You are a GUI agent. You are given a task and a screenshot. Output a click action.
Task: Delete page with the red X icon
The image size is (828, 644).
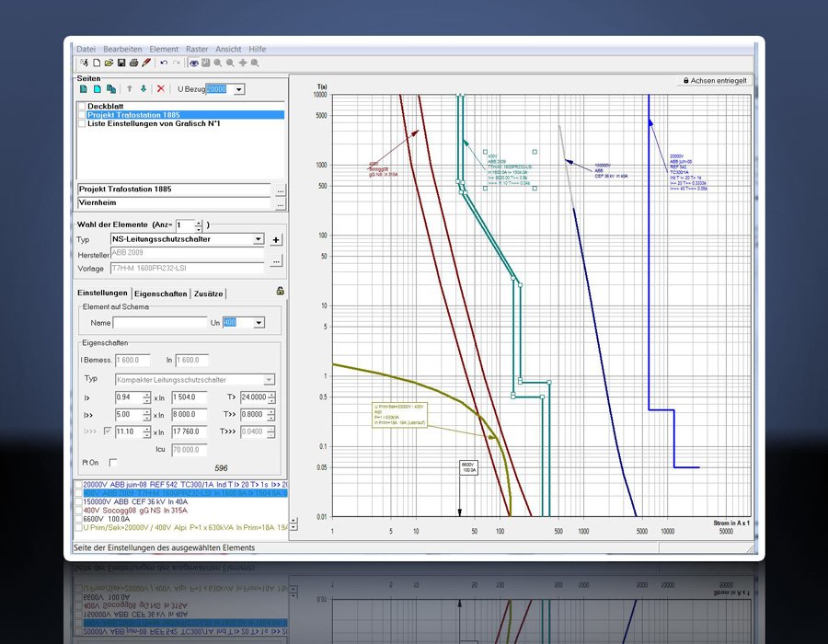(x=161, y=89)
